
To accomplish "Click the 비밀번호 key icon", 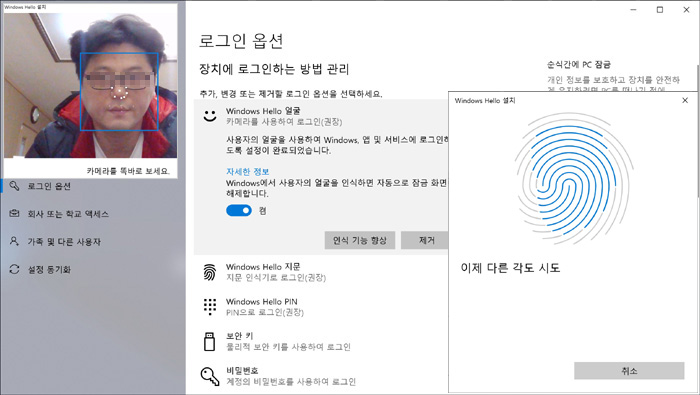I will click(x=210, y=376).
